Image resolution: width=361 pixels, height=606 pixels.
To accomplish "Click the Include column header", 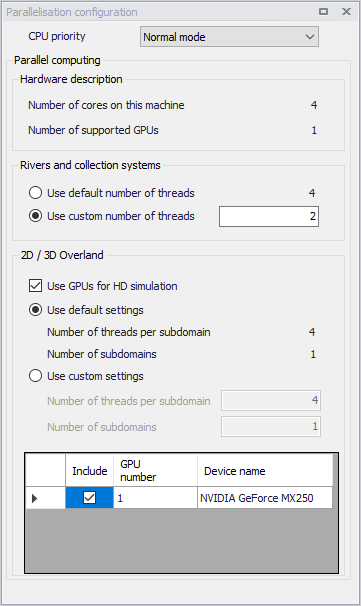I will click(x=90, y=470).
